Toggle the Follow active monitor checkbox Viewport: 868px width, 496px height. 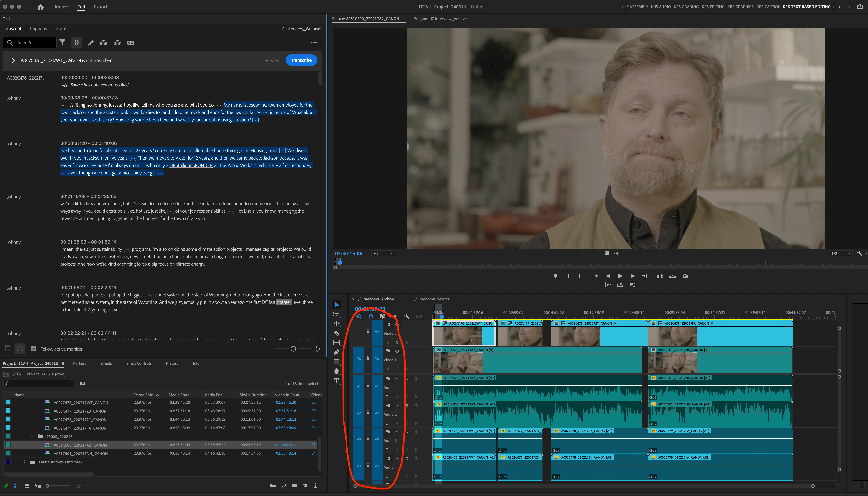tap(33, 349)
